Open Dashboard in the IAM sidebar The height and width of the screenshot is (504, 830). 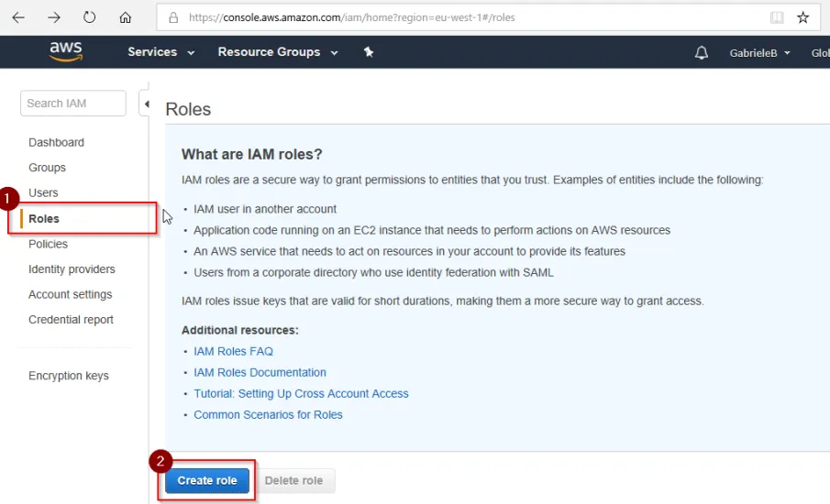(x=56, y=142)
